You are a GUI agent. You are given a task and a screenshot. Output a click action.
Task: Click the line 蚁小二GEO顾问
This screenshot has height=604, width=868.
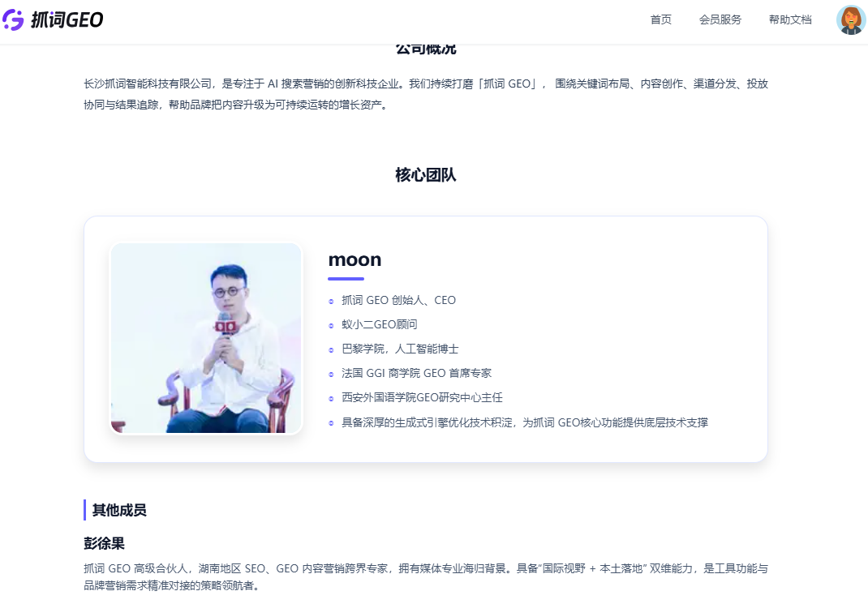point(380,324)
